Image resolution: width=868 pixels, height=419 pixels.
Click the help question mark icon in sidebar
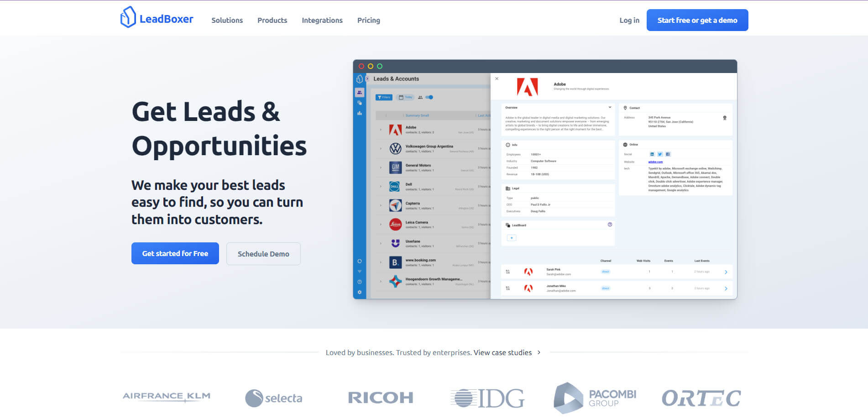coord(360,282)
